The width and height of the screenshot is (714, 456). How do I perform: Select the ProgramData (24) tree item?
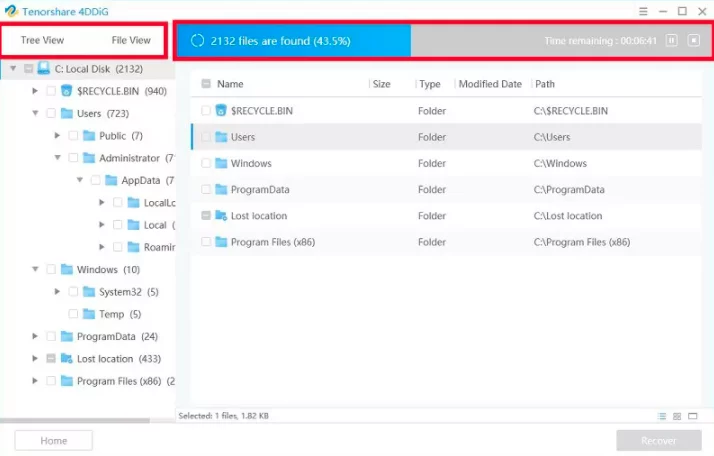click(x=117, y=336)
